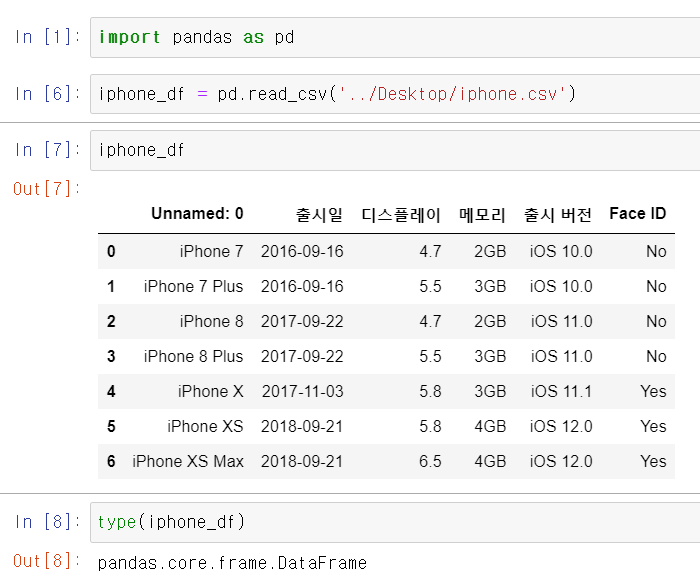The height and width of the screenshot is (580, 700).
Task: Click the 'iOS 11.1' version cell
Action: click(x=561, y=392)
